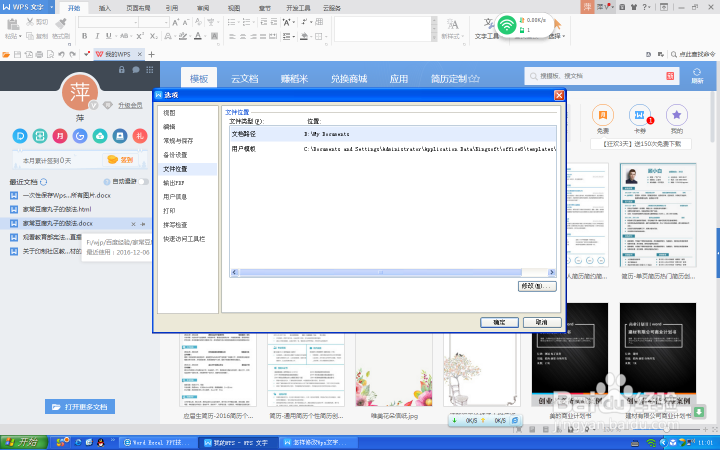Click the Word Excel PPT taskbar item
720x450 pixels.
158,443
